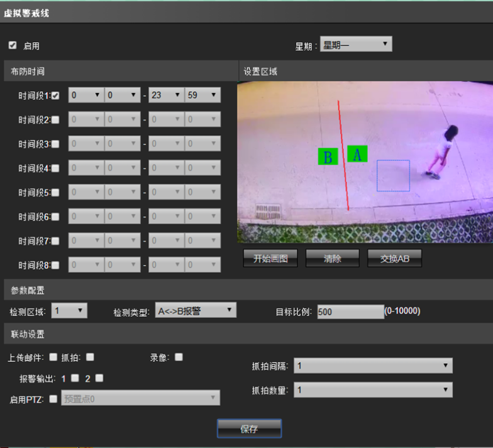The image size is (493, 448).
Task: Check the 上传邮件 checkbox
Action: (x=53, y=357)
